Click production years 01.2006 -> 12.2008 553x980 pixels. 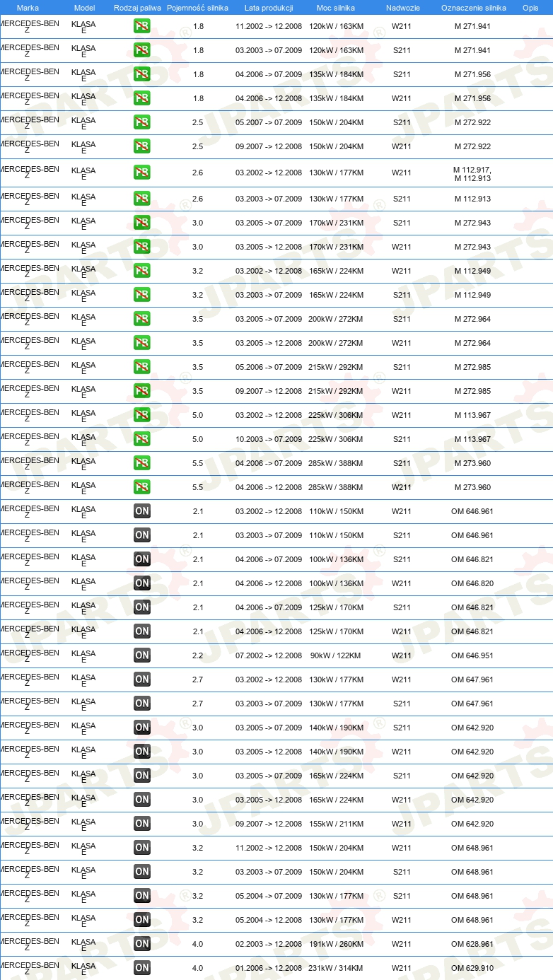[269, 969]
